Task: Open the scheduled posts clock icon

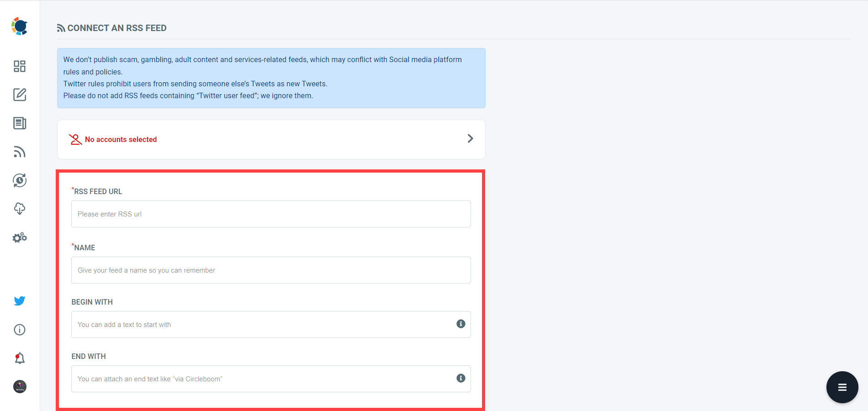Action: tap(19, 180)
